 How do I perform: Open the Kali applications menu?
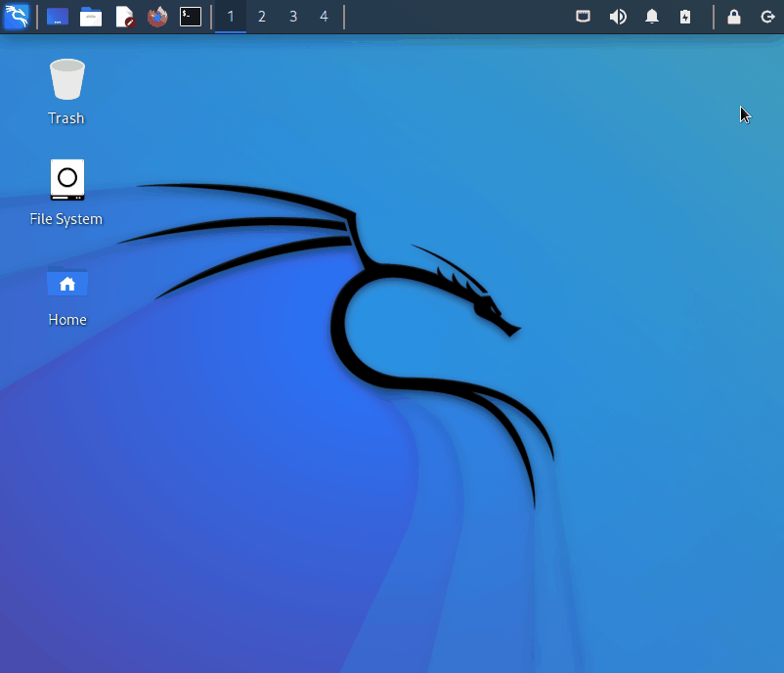(17, 17)
